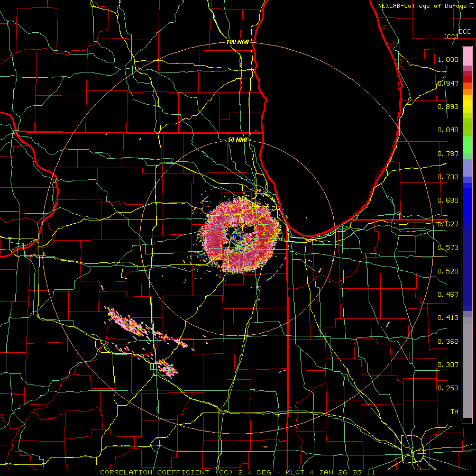Click the 0.520 legend value
The width and height of the screenshot is (476, 476).
tap(448, 271)
